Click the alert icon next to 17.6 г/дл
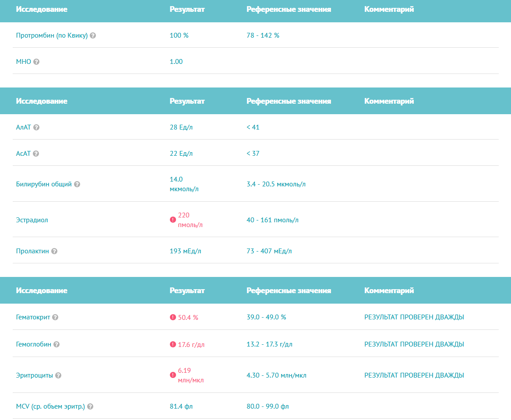Image resolution: width=511 pixels, height=420 pixels. coord(173,344)
